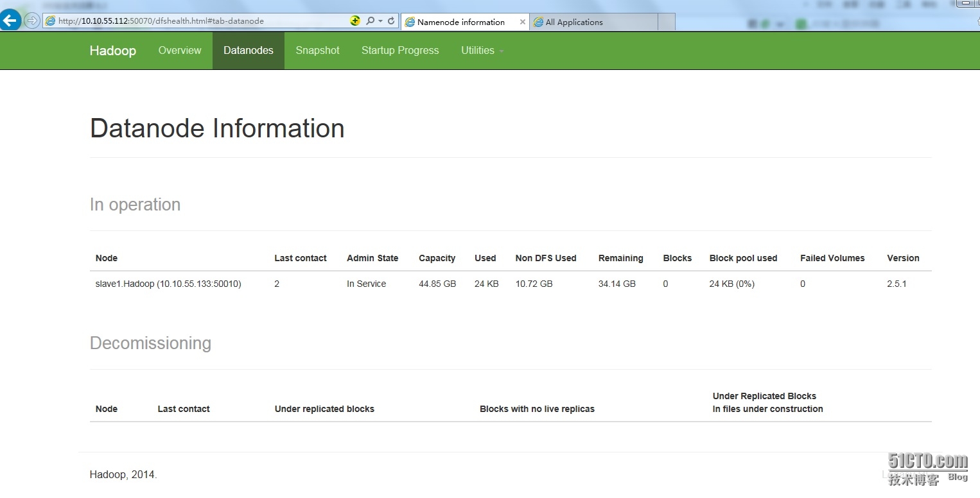Close the Namenode information tab
Screen dimensions: 980x498
(523, 22)
